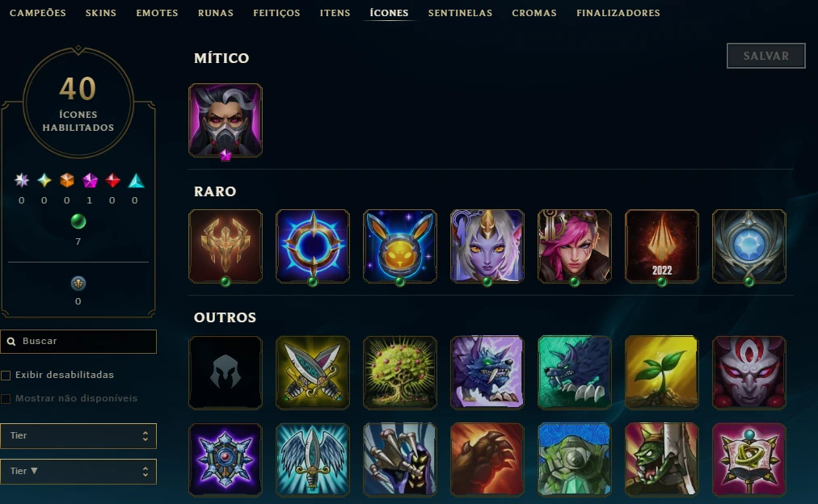This screenshot has width=818, height=504.
Task: Click the Salvar button
Action: click(765, 56)
